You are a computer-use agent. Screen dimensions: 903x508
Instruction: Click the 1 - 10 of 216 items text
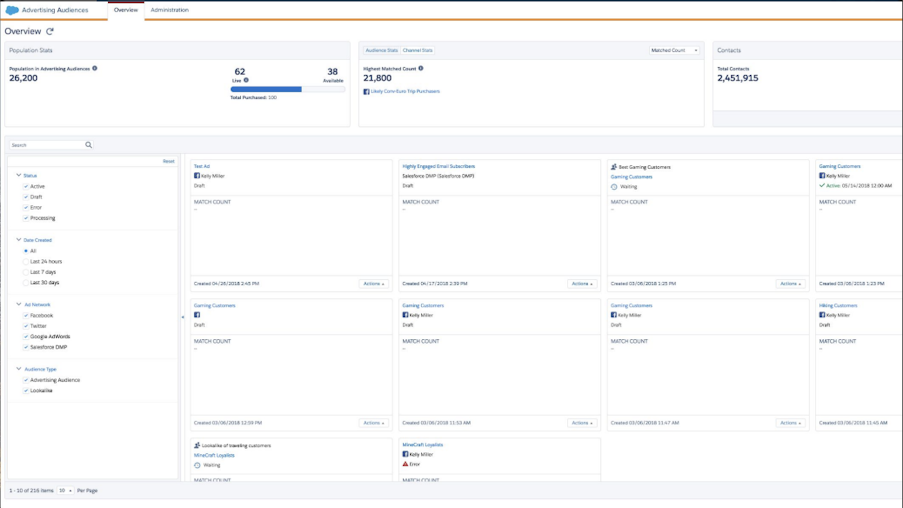tap(31, 491)
